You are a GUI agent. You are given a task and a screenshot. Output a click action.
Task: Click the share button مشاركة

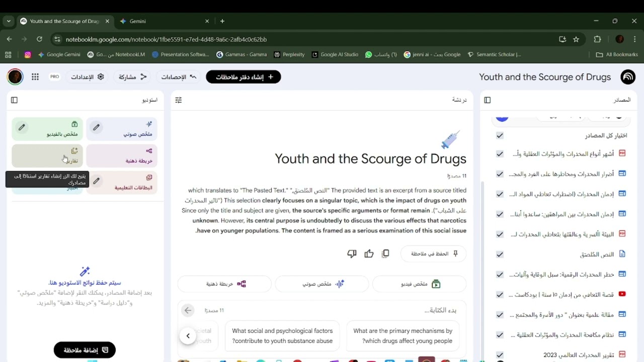click(132, 77)
